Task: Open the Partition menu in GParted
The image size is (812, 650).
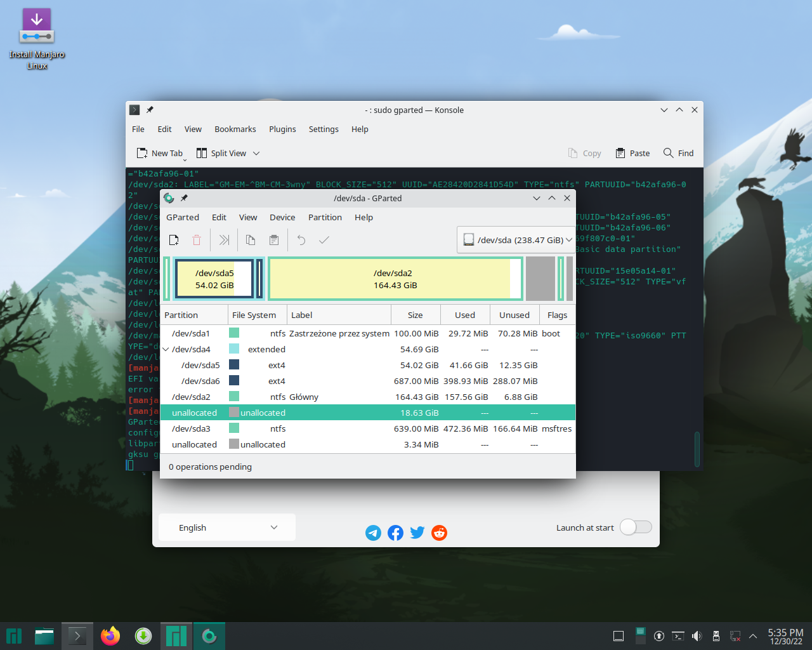Action: [325, 217]
